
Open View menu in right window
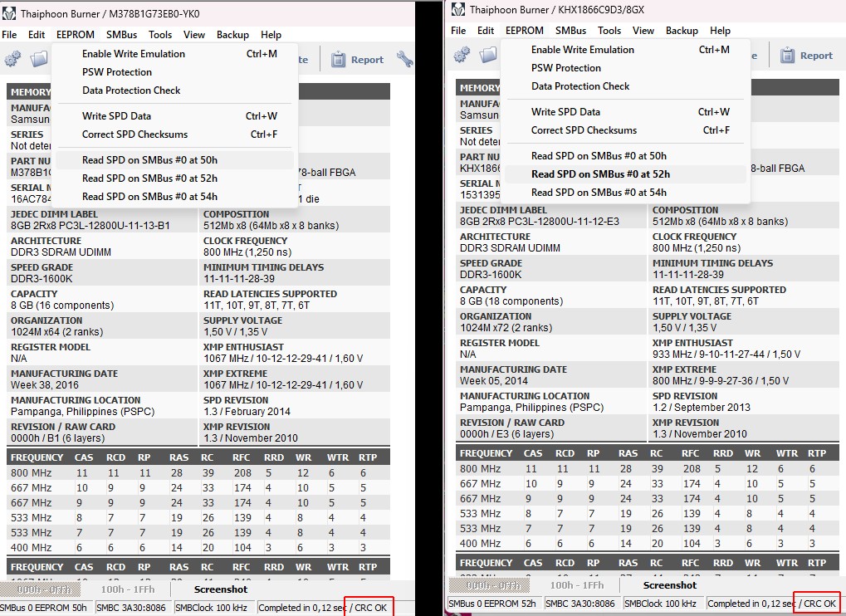(643, 30)
